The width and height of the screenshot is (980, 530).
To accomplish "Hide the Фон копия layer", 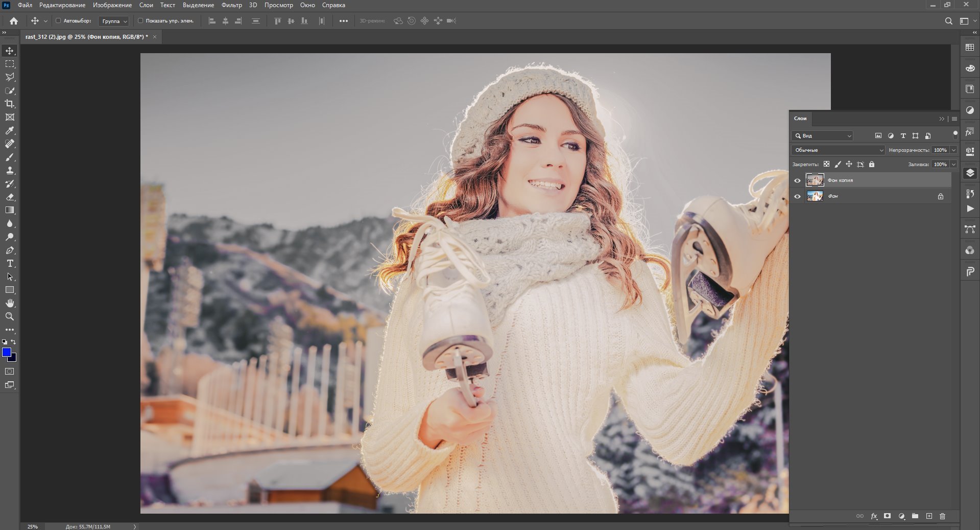I will (x=797, y=180).
